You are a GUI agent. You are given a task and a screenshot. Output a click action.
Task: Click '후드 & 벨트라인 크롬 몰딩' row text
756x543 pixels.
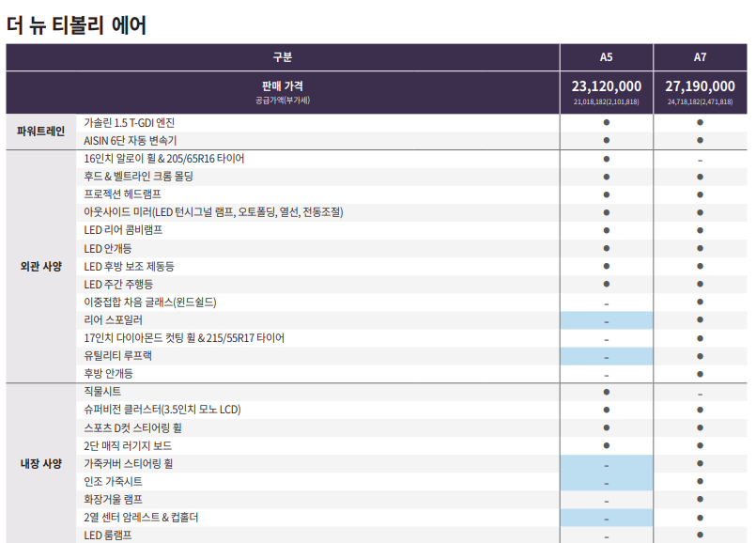click(x=138, y=177)
